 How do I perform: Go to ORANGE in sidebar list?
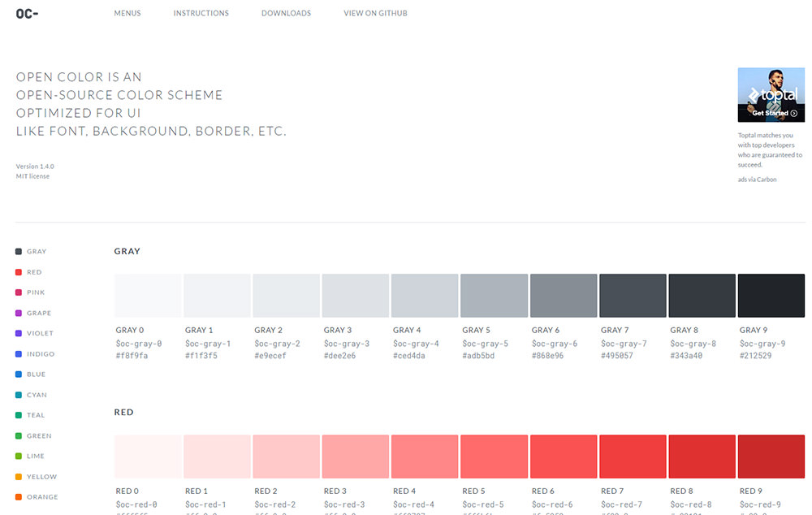[x=42, y=497]
